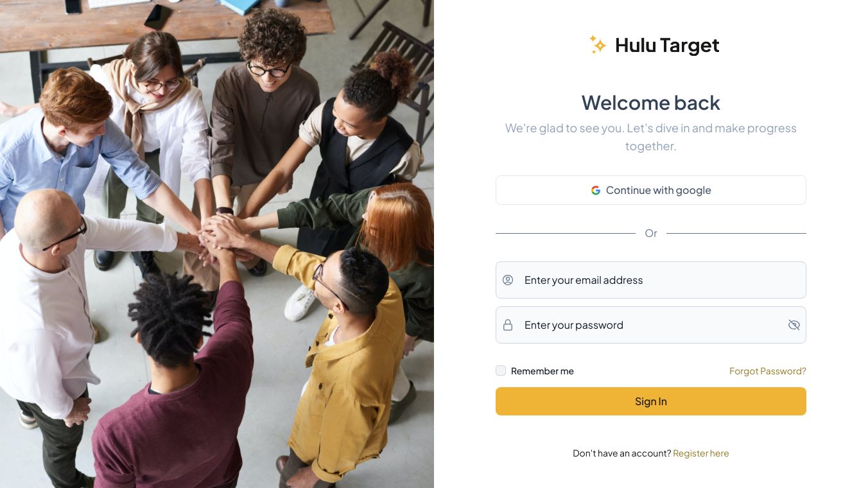
Task: Click the "Don't have an account?" text
Action: point(622,453)
